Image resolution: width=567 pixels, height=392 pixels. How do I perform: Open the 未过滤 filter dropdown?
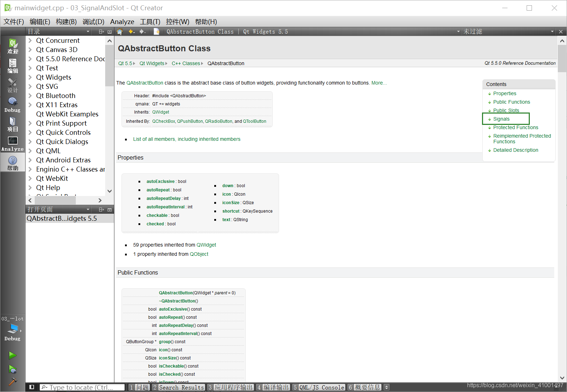[x=509, y=31]
